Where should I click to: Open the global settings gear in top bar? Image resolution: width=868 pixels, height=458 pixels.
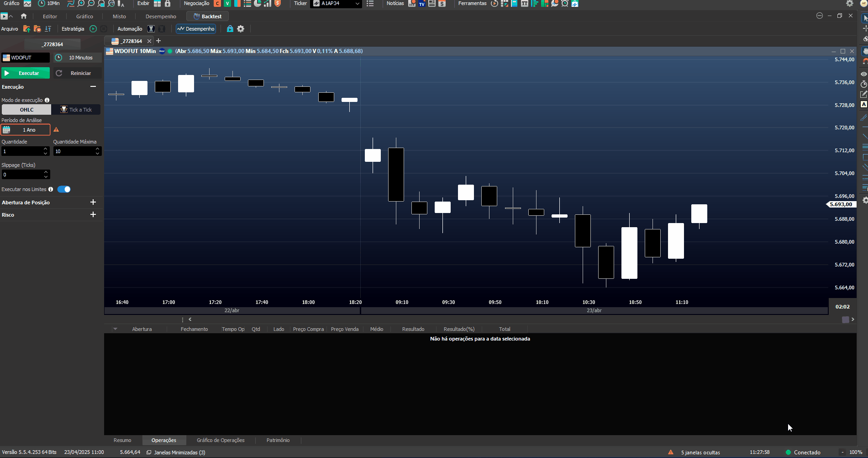(849, 4)
